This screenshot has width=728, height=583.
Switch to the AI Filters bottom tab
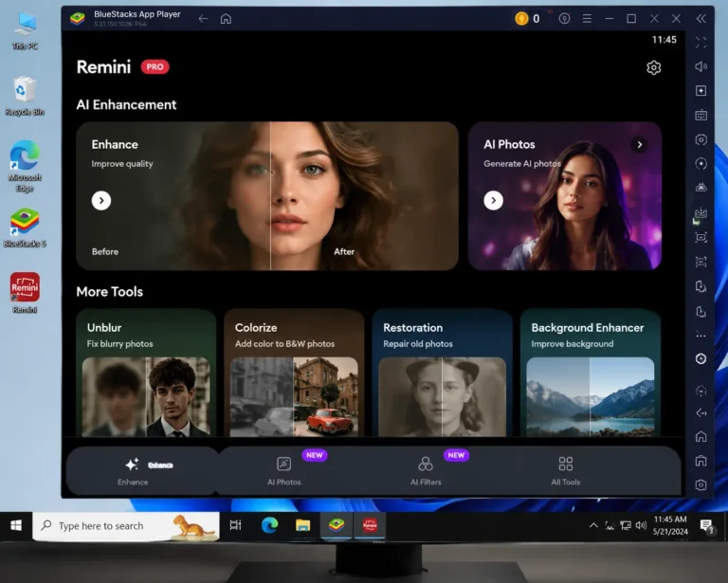click(x=426, y=471)
